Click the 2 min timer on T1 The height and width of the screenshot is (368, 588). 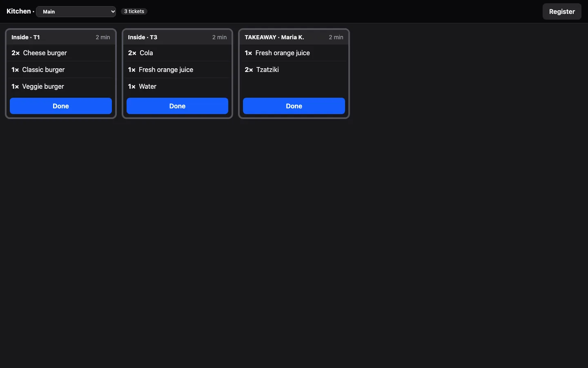pos(103,37)
